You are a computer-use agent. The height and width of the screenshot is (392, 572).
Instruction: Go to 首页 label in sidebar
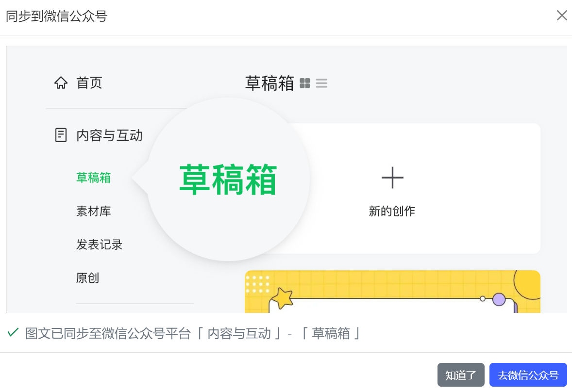(x=89, y=83)
